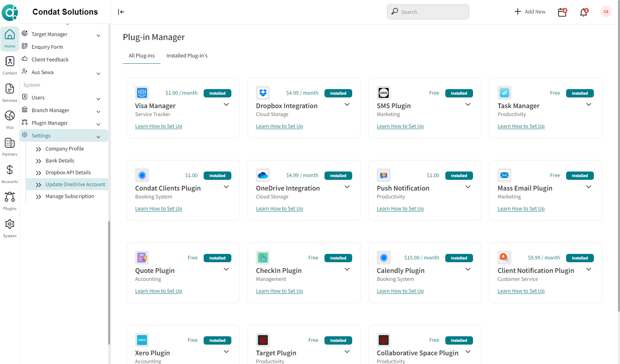The width and height of the screenshot is (620, 364).
Task: Click the Condat Solutions logo
Action: tap(10, 13)
